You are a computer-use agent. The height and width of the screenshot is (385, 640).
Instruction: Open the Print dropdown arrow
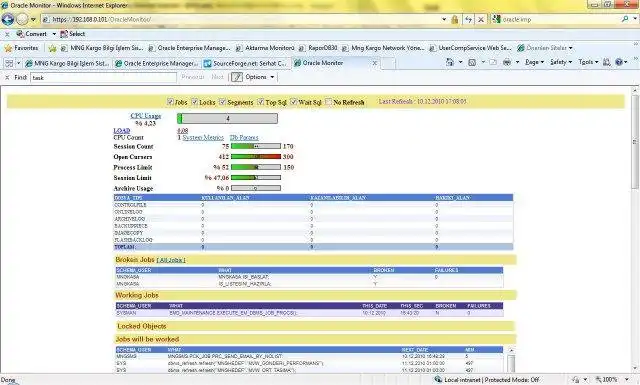pos(517,62)
